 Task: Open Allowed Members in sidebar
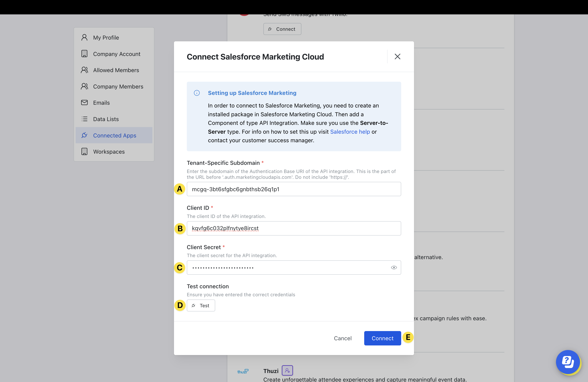[116, 70]
